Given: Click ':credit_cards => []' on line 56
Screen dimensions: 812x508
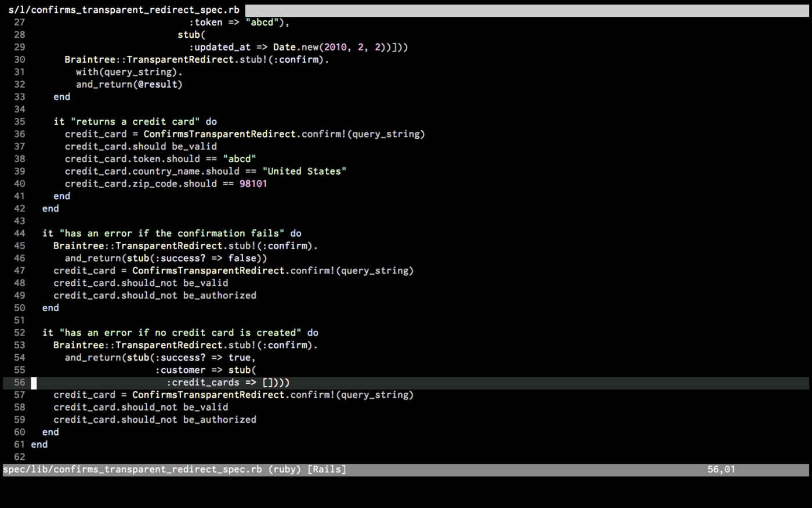Looking at the screenshot, I should click(x=220, y=383).
